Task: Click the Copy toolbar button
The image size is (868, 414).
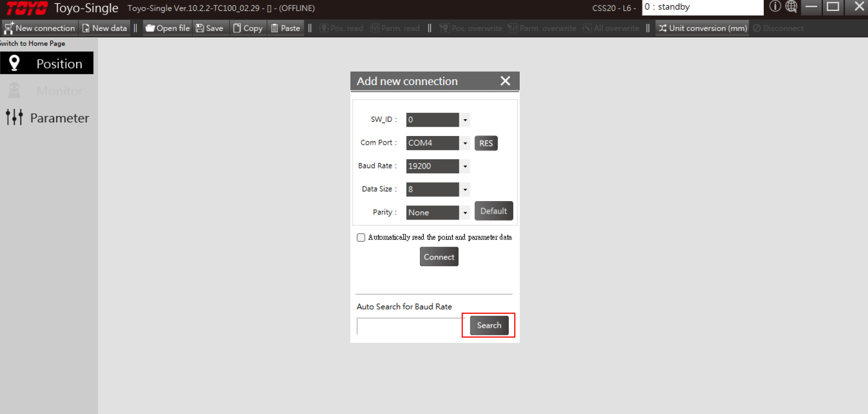Action: tap(248, 28)
